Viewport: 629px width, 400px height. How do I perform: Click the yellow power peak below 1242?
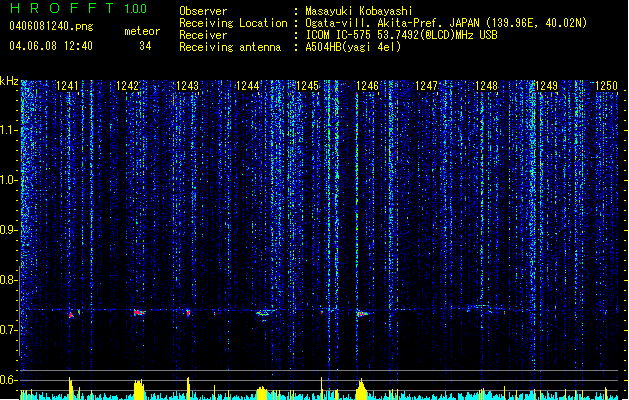pyautogui.click(x=139, y=389)
